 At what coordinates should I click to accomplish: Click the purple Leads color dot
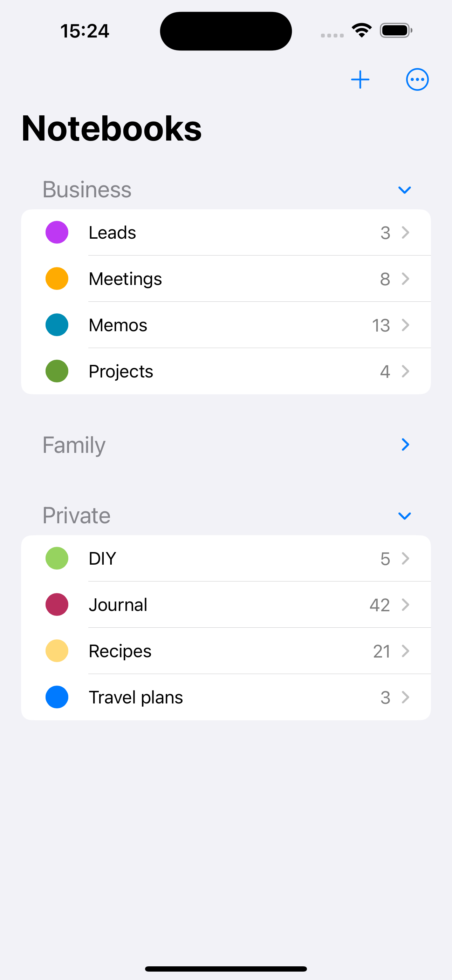(57, 232)
